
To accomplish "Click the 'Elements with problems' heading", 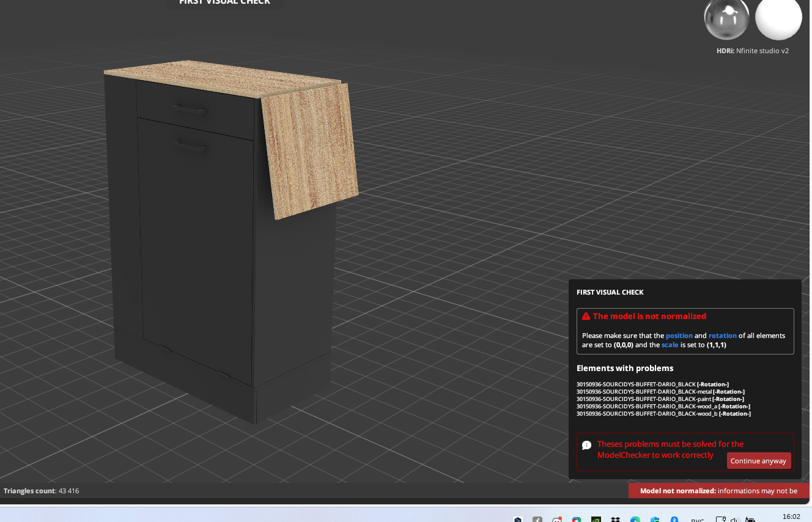I will point(625,368).
